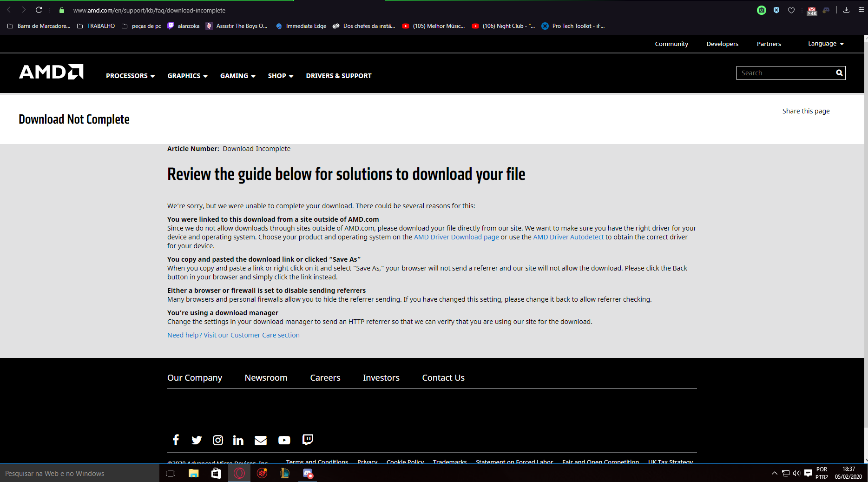Open Investors footer link

381,378
